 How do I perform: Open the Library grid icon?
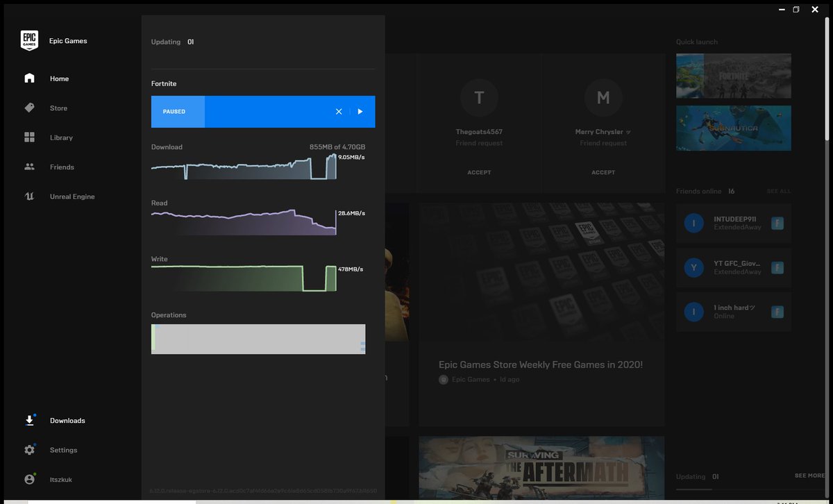(x=29, y=137)
